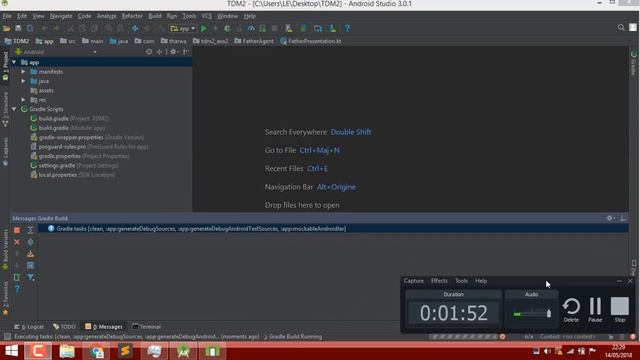This screenshot has width=640, height=360.
Task: Toggle the Project side tool window
Action: point(5,66)
